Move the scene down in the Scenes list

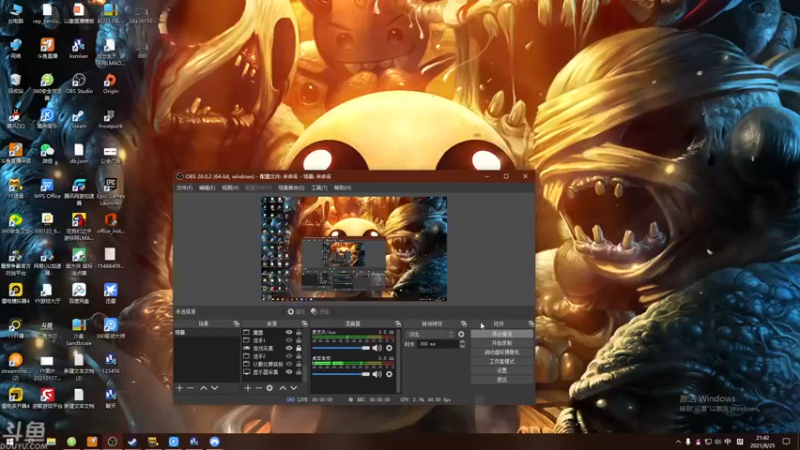coord(215,388)
